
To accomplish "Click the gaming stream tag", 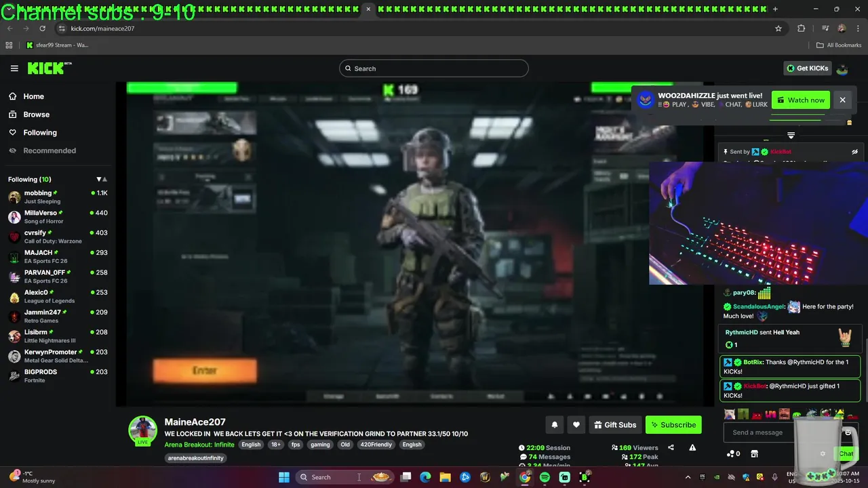I will click(x=320, y=445).
